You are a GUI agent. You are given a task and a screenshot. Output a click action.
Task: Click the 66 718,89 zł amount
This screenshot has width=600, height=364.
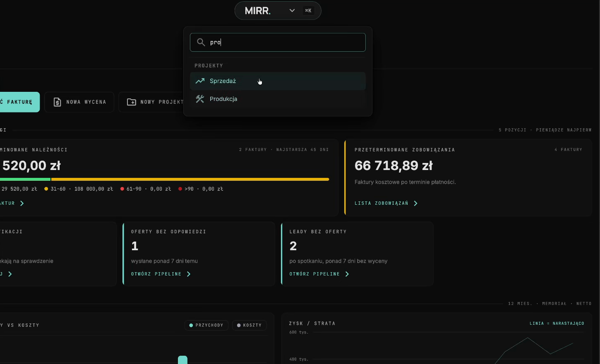click(394, 166)
